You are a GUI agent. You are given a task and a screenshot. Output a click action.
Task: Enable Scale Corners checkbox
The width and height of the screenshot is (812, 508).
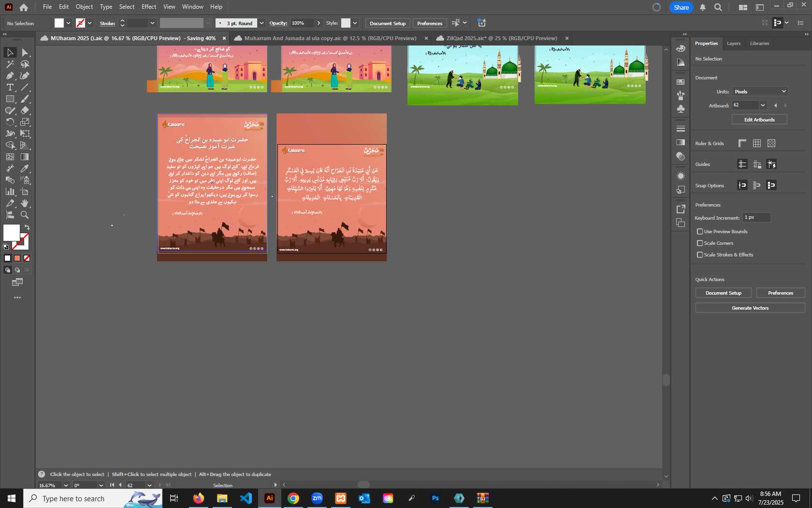coord(700,243)
